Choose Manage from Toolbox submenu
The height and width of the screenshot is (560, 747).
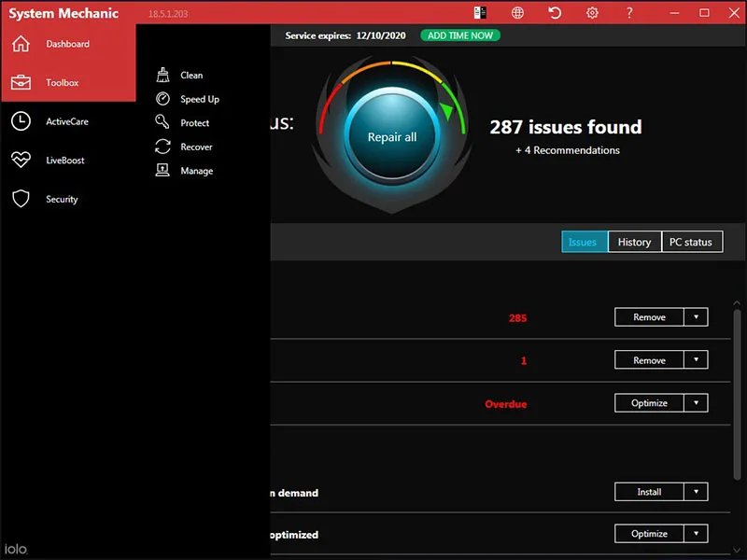tap(197, 171)
